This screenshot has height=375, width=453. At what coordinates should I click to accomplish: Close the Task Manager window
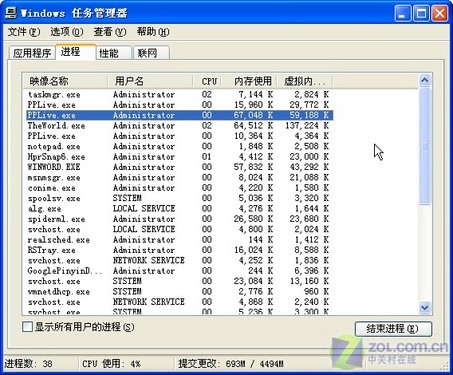(440, 14)
